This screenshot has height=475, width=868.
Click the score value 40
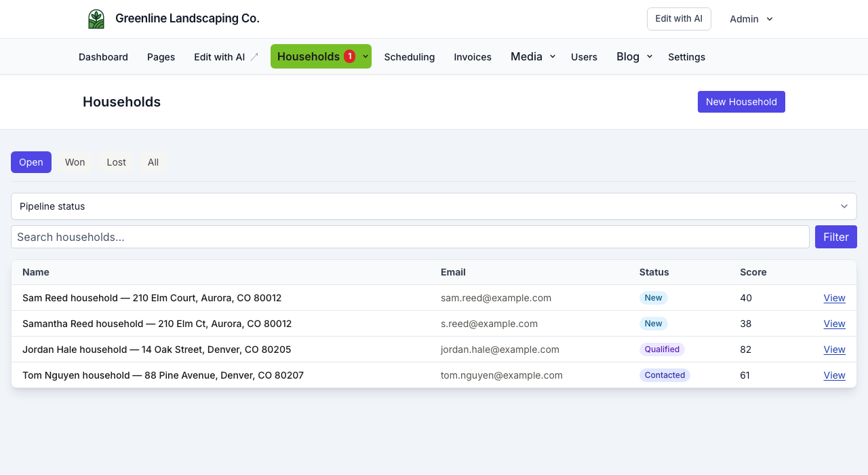746,298
